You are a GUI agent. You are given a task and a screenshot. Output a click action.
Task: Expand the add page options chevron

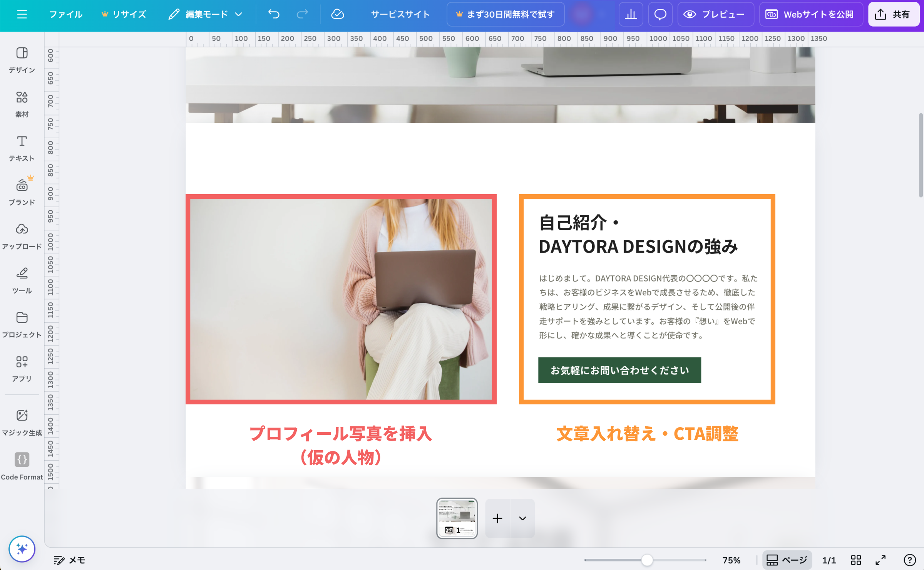[x=522, y=518]
